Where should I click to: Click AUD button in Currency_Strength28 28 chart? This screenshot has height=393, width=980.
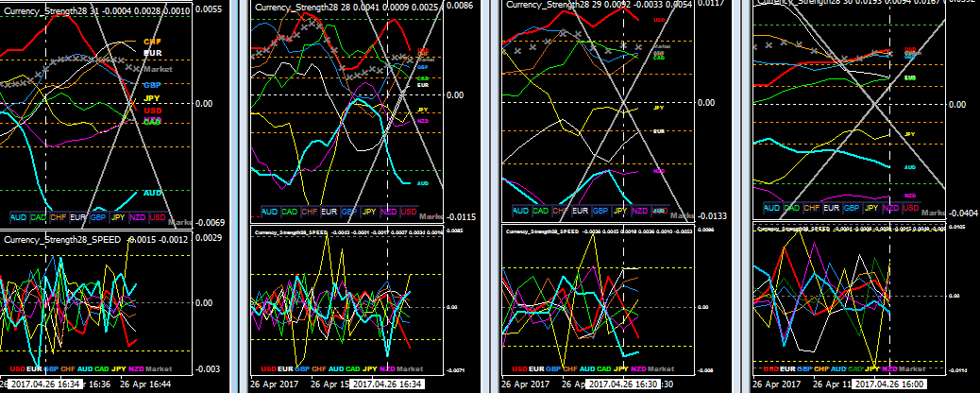(x=270, y=213)
